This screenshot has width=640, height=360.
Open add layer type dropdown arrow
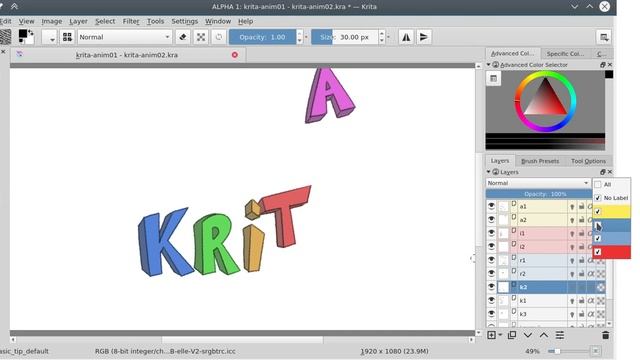coord(500,335)
